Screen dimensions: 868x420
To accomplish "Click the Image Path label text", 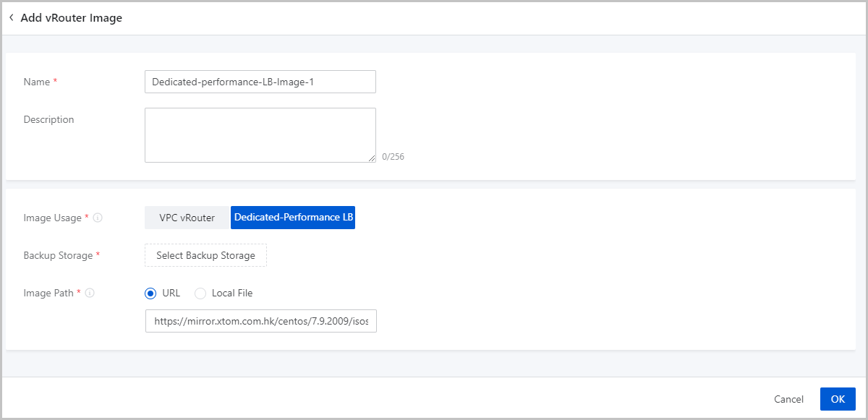I will click(x=48, y=293).
